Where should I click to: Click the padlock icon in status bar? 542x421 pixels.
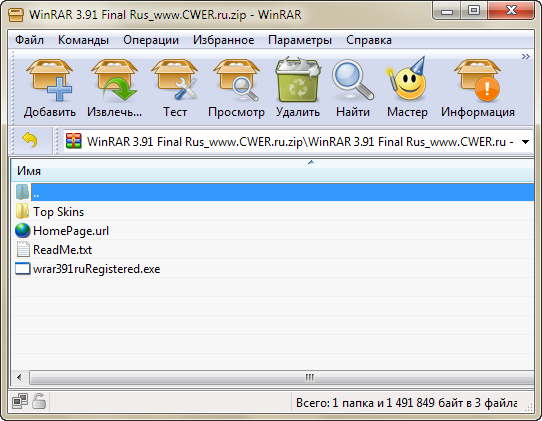coord(39,401)
